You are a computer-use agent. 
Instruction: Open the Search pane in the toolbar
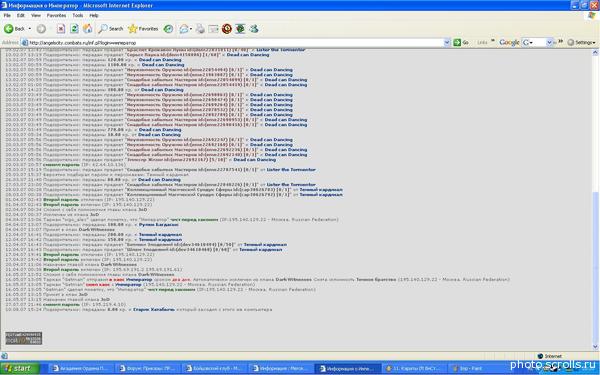111,29
